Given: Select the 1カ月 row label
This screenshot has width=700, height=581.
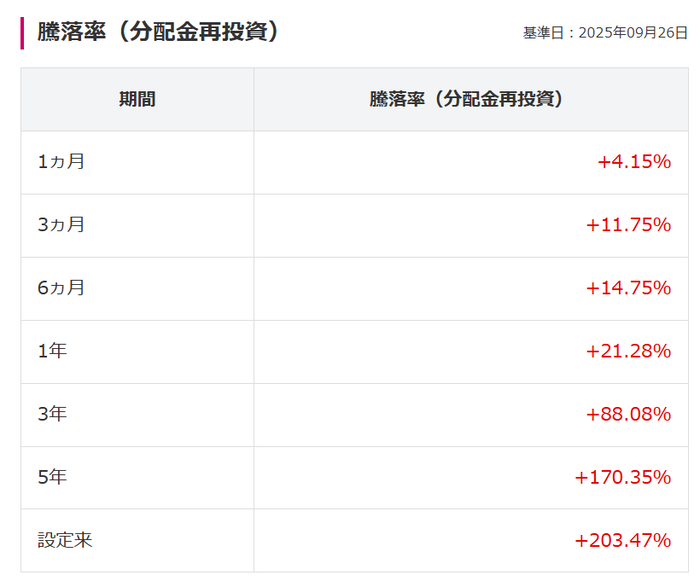Looking at the screenshot, I should 61,162.
